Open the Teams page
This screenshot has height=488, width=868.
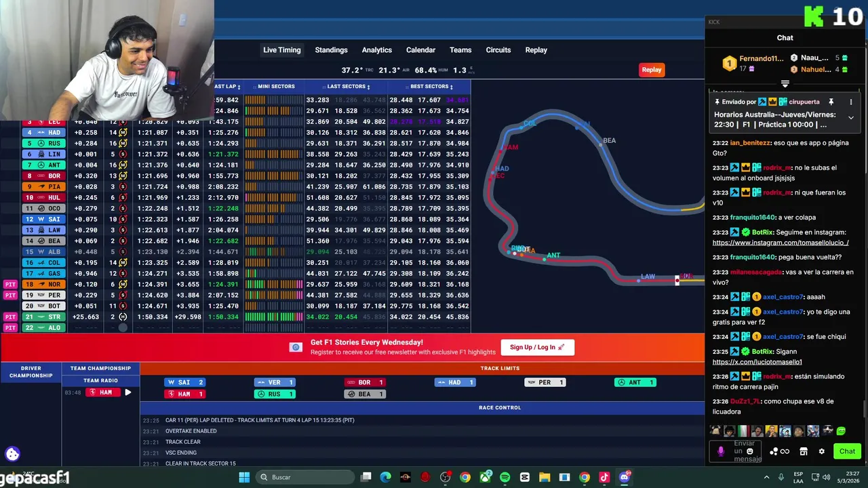point(460,50)
